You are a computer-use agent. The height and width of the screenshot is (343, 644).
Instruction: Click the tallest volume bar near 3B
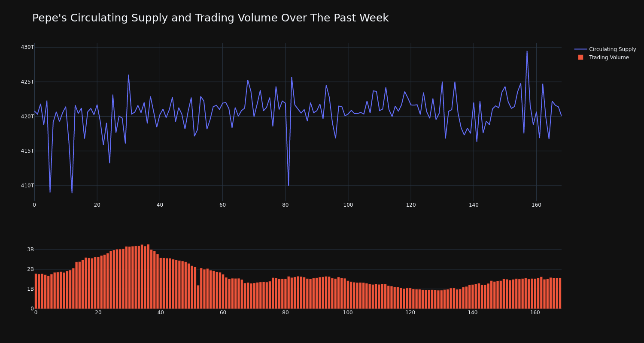[148, 277]
